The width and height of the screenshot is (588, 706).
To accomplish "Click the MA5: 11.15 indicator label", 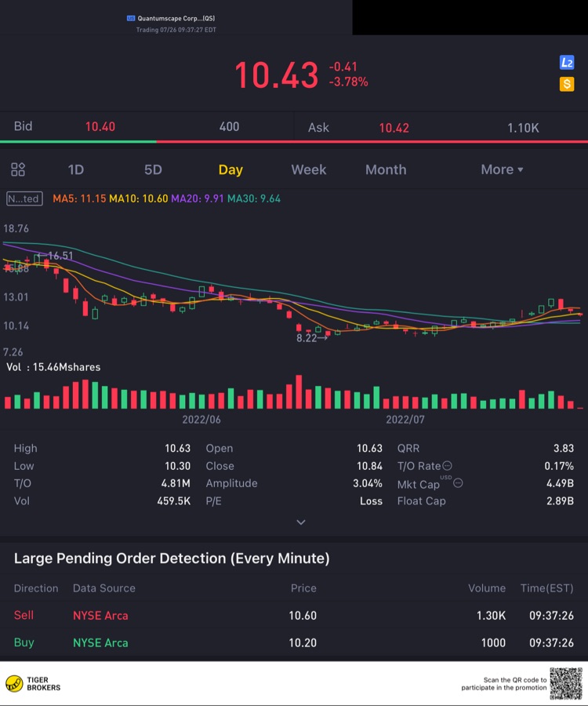I will pos(79,198).
